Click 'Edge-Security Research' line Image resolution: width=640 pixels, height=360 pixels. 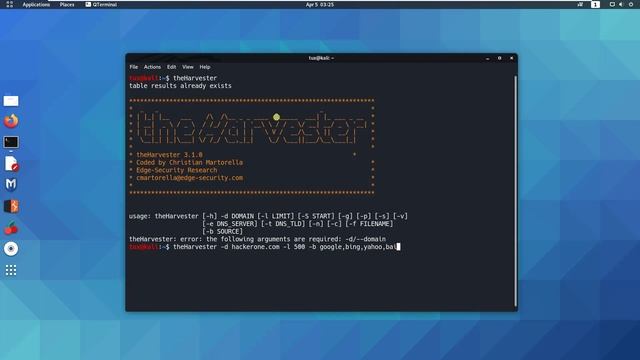(x=177, y=170)
